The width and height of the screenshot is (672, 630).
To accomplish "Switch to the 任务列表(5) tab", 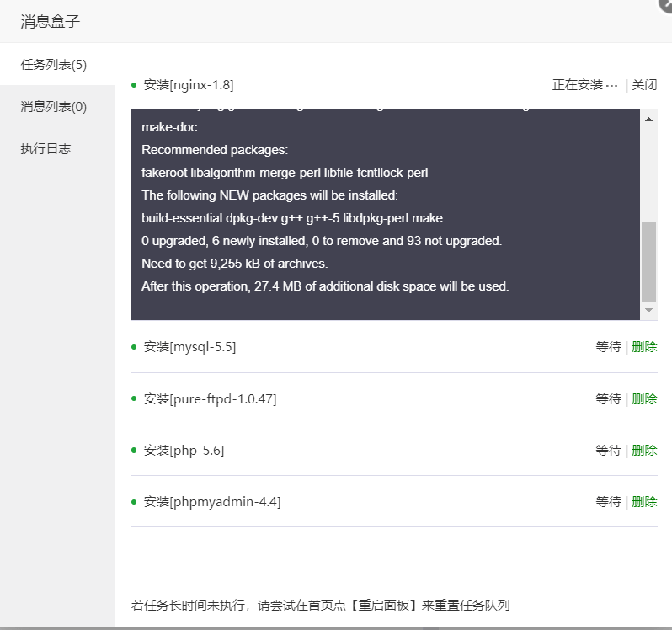I will pyautogui.click(x=54, y=65).
